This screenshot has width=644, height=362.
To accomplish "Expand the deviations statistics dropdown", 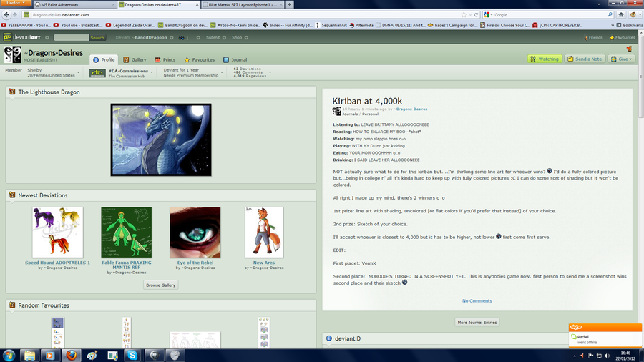I will [x=270, y=73].
